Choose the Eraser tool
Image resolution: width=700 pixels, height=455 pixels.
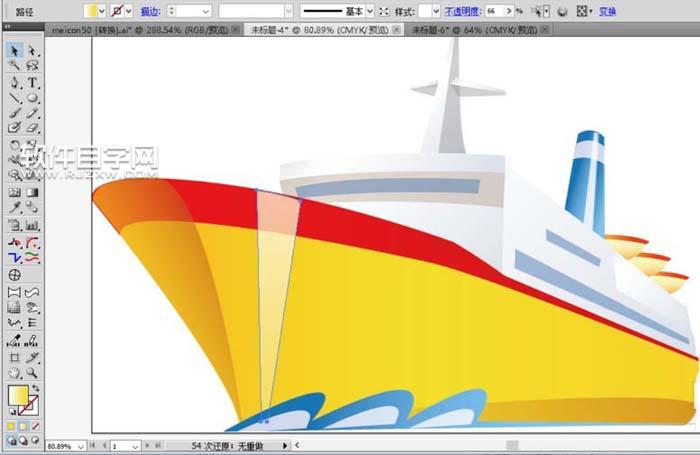point(33,128)
